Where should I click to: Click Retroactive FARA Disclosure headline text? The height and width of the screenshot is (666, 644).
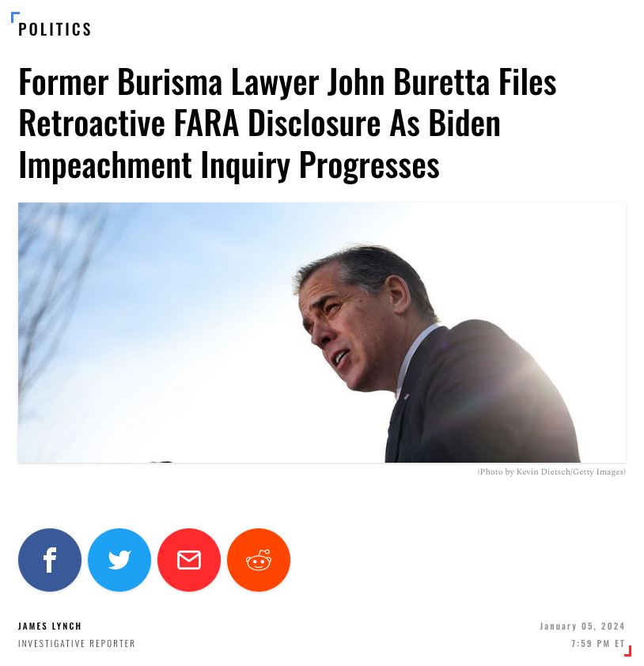click(x=199, y=123)
